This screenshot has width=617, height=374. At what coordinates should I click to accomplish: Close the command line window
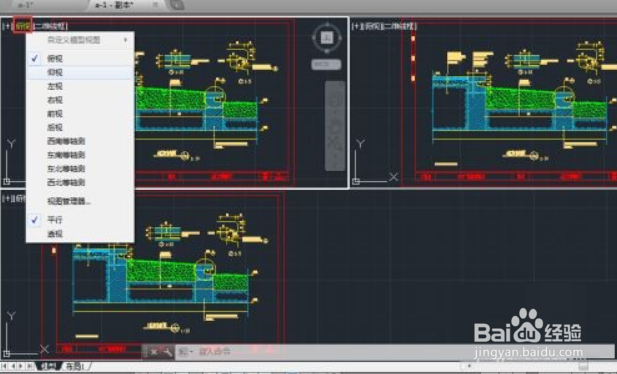[x=154, y=352]
